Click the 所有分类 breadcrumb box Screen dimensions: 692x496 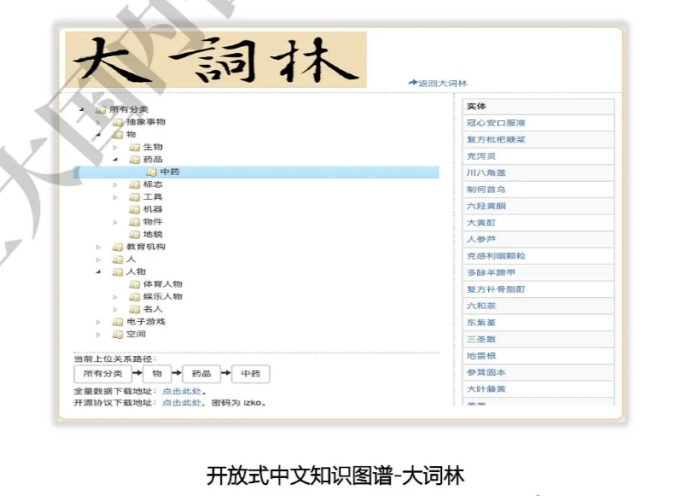(102, 373)
